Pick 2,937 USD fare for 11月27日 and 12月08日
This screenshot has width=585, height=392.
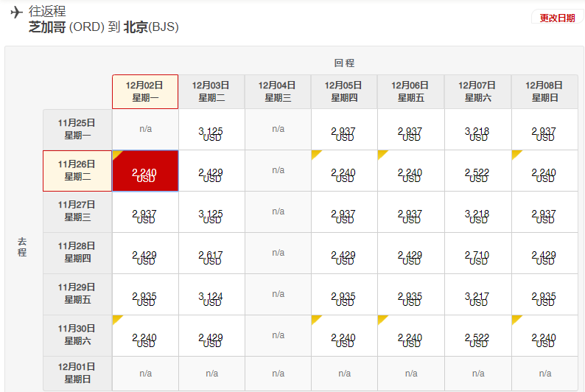pyautogui.click(x=544, y=212)
